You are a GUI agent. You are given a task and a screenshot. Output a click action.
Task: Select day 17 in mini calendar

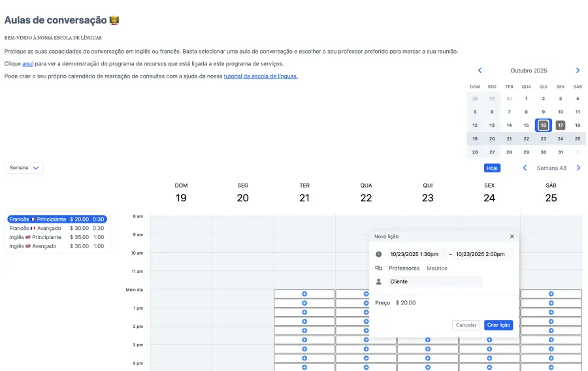click(x=561, y=125)
